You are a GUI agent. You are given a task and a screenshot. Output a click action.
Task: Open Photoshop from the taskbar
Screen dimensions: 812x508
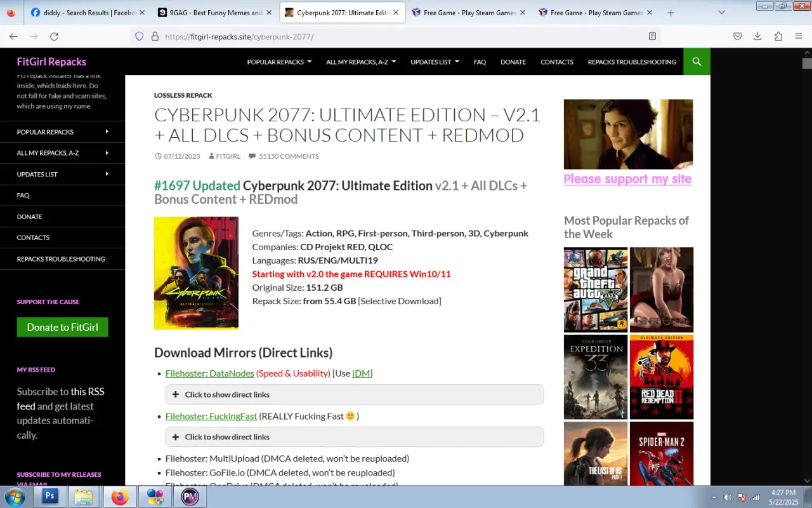50,497
